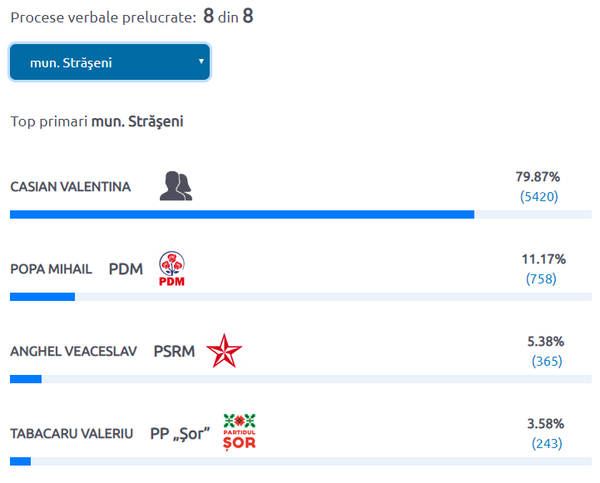Click the PSRM red star logo
The height and width of the screenshot is (483, 600).
tap(223, 351)
